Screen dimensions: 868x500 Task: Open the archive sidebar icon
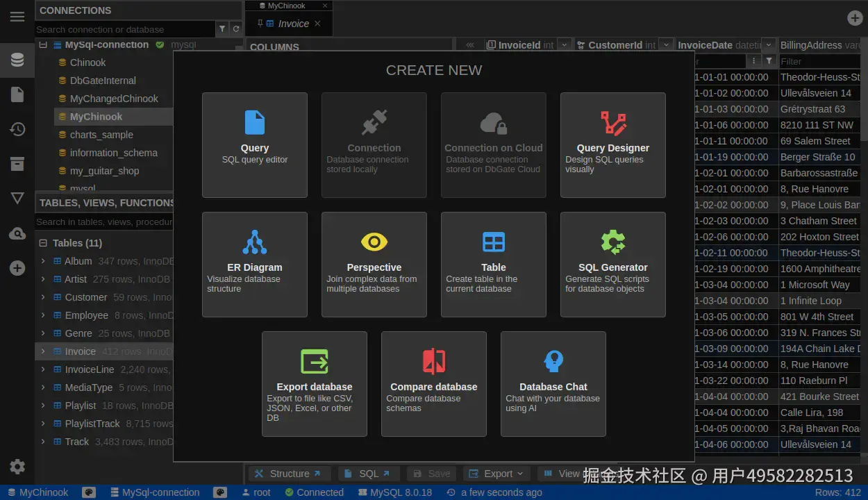[17, 164]
